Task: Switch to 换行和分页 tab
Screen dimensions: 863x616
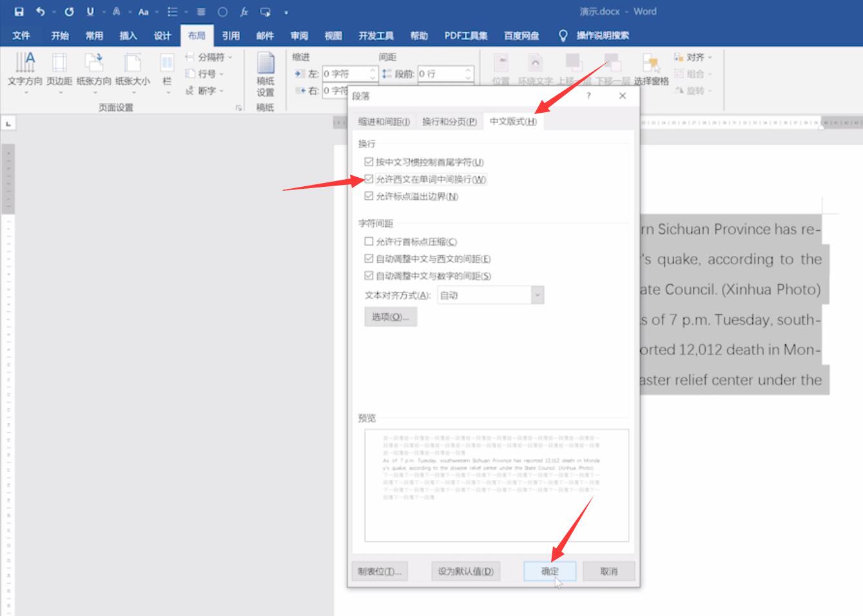Action: [449, 122]
